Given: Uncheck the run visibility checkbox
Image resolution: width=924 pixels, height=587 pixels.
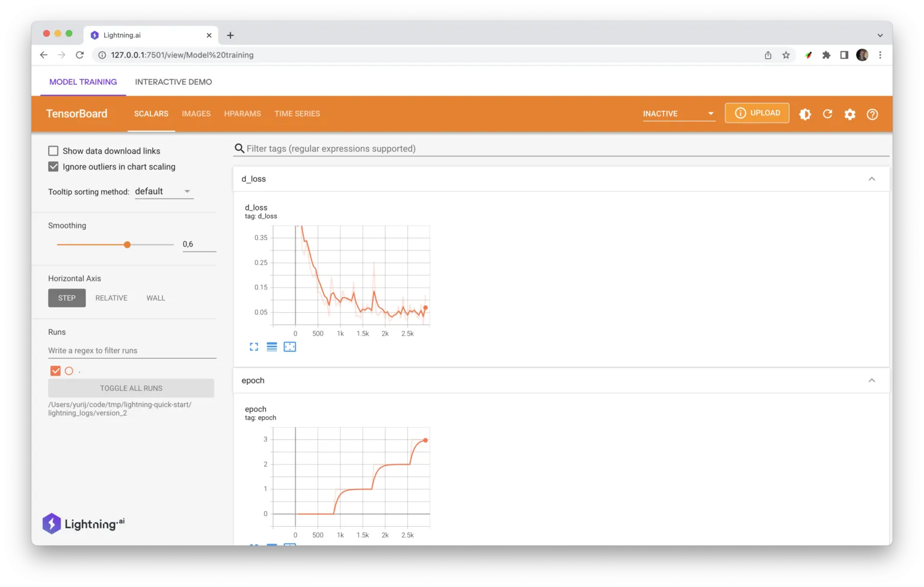Looking at the screenshot, I should click(x=56, y=371).
